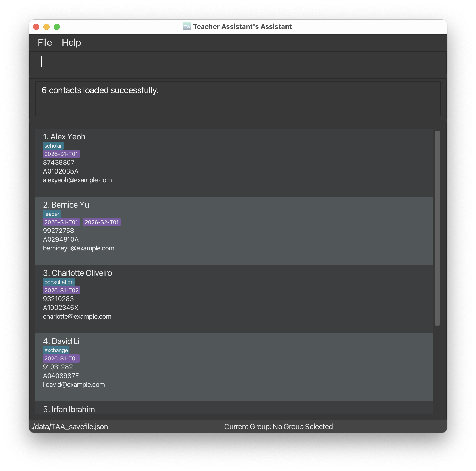
Task: Click the command input text field
Action: coord(237,62)
